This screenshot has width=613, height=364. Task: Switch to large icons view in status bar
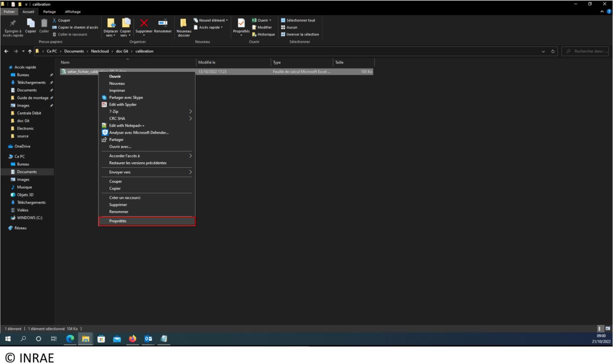tap(608, 328)
